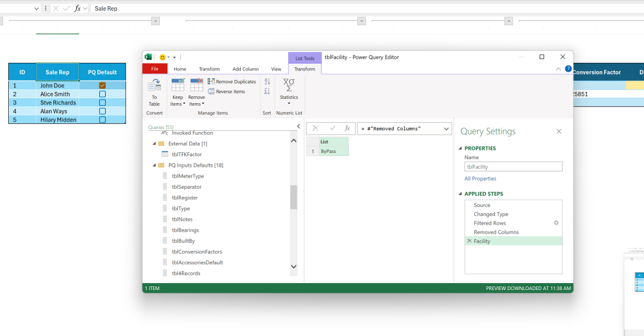Click Excel's Insert Function fx icon
This screenshot has height=336, width=644.
coord(77,9)
